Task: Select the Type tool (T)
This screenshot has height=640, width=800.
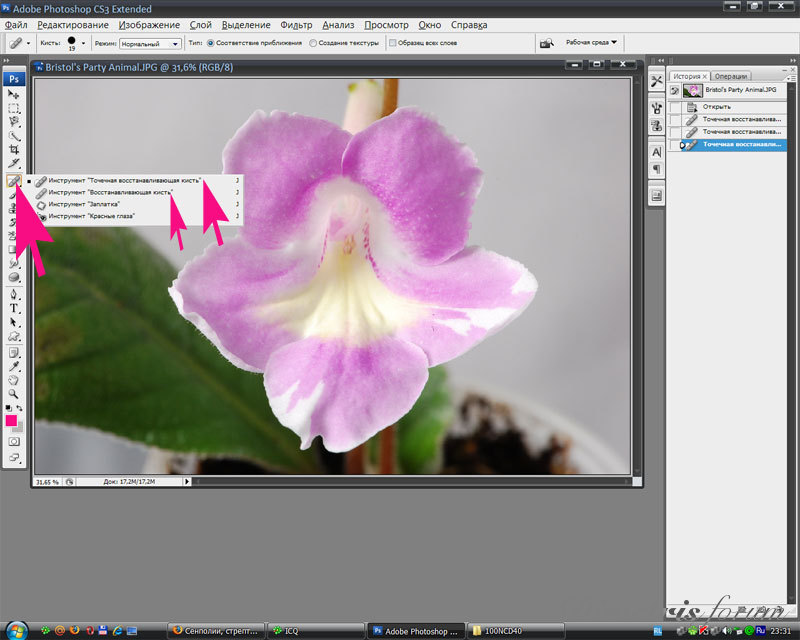Action: pyautogui.click(x=14, y=309)
